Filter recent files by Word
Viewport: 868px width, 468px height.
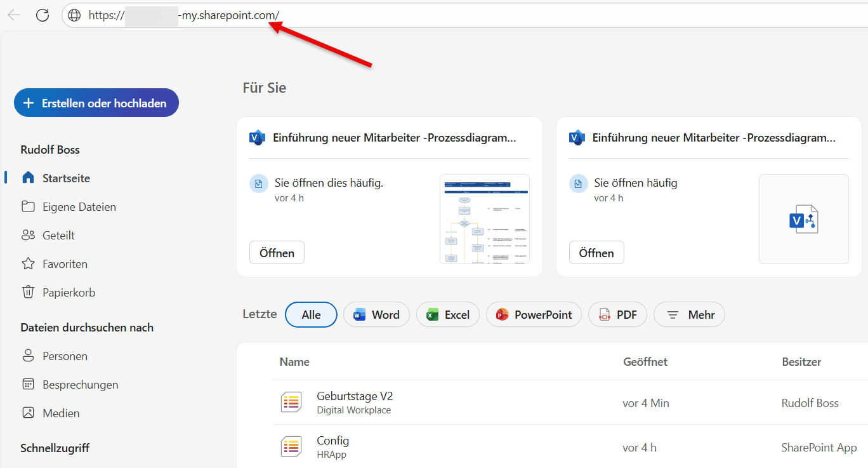(x=376, y=314)
